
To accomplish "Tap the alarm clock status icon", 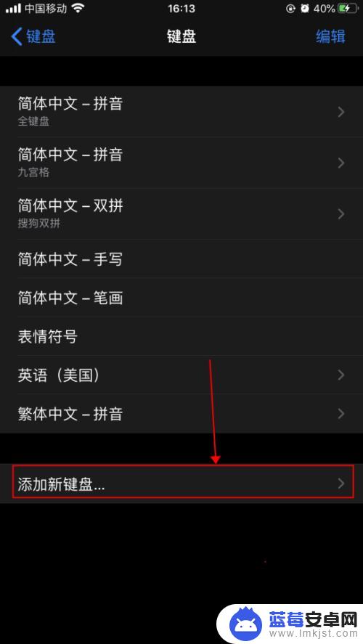I will [x=304, y=9].
